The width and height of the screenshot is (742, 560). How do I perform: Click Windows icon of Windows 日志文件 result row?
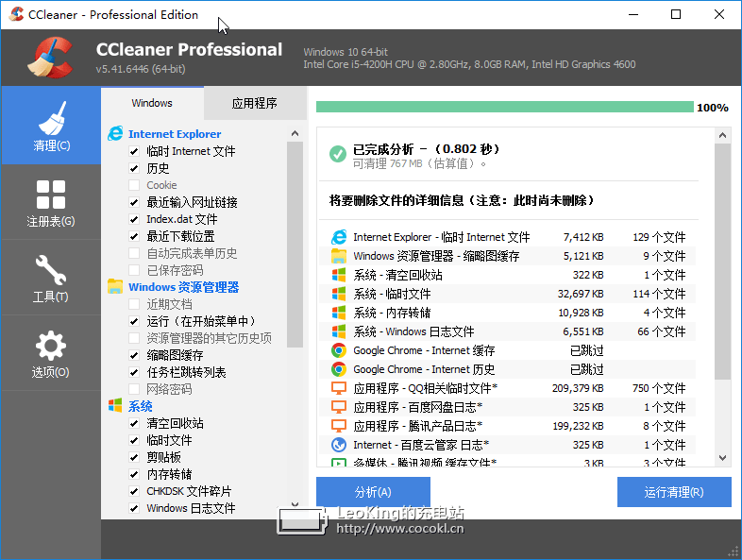339,331
